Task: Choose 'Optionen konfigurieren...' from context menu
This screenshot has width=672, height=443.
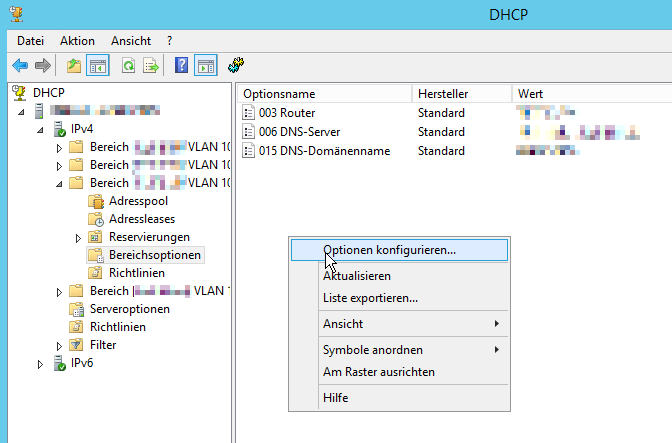Action: (389, 250)
